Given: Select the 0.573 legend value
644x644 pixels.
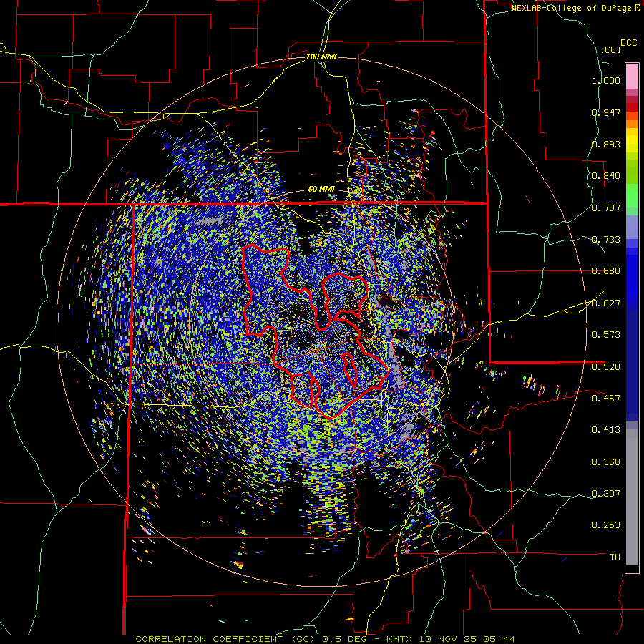Looking at the screenshot, I should click(x=606, y=335).
